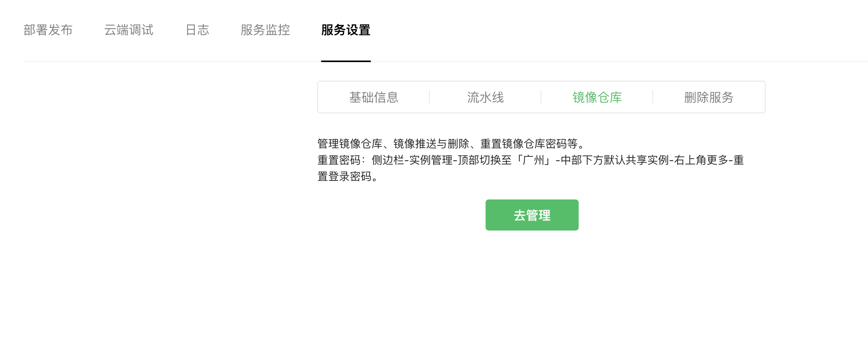Open the 云端调试 tab

[129, 30]
